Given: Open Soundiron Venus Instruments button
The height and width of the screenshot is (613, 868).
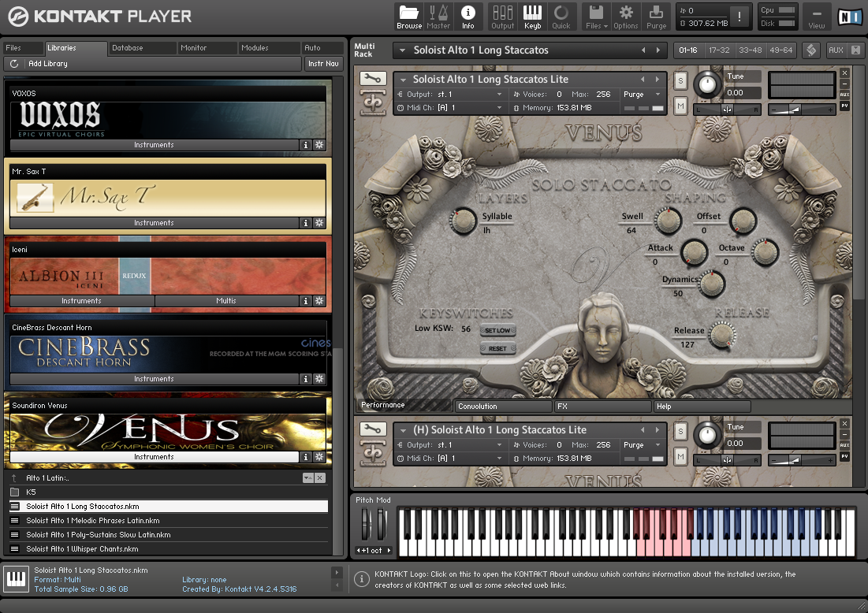Looking at the screenshot, I should (x=154, y=457).
